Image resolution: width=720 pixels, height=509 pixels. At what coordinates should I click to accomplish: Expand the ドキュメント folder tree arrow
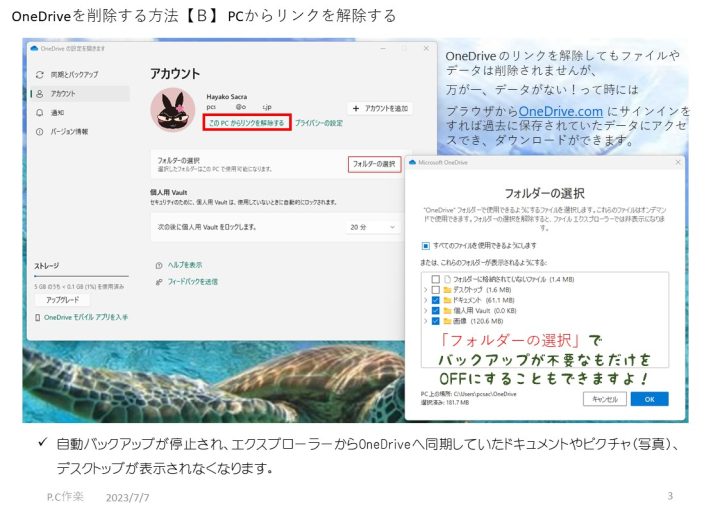coord(425,300)
